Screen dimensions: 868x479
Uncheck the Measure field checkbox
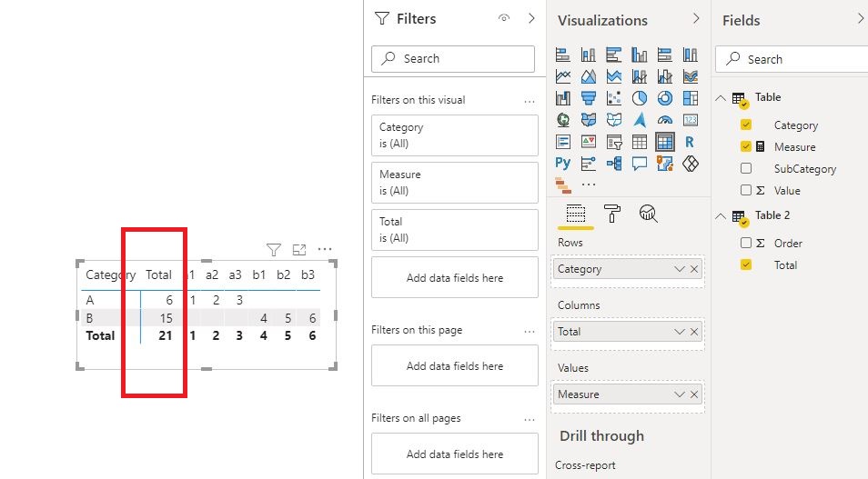click(x=746, y=146)
